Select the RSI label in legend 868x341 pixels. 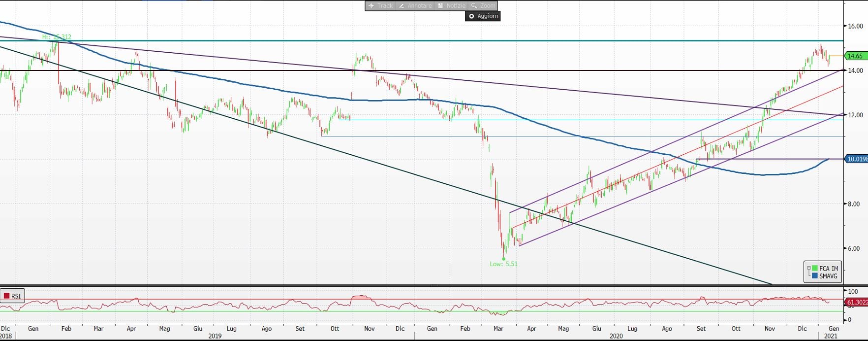[x=16, y=296]
